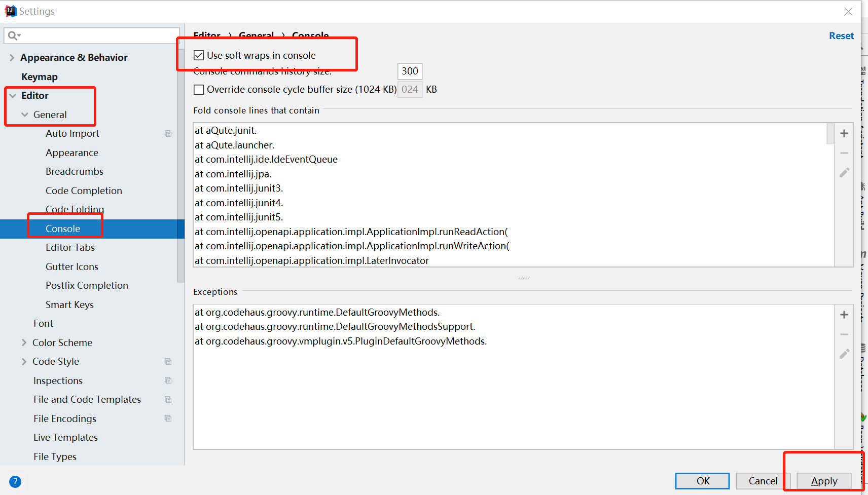Select Console in the settings tree
Image resolution: width=868 pixels, height=495 pixels.
tap(63, 229)
